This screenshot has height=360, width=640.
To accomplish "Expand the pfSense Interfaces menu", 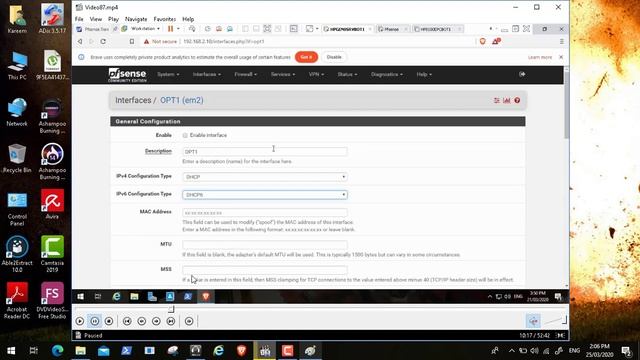I will [207, 74].
